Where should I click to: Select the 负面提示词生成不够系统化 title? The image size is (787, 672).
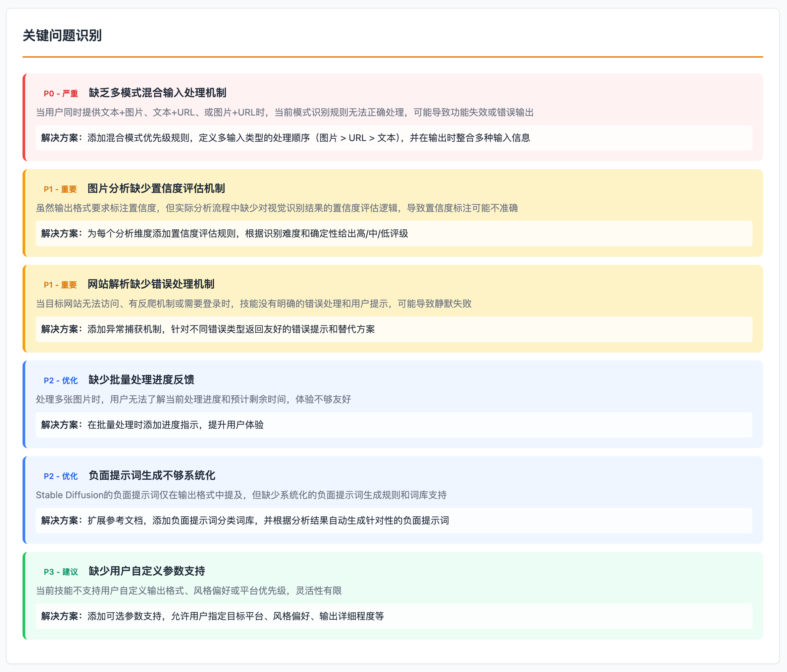pos(152,476)
